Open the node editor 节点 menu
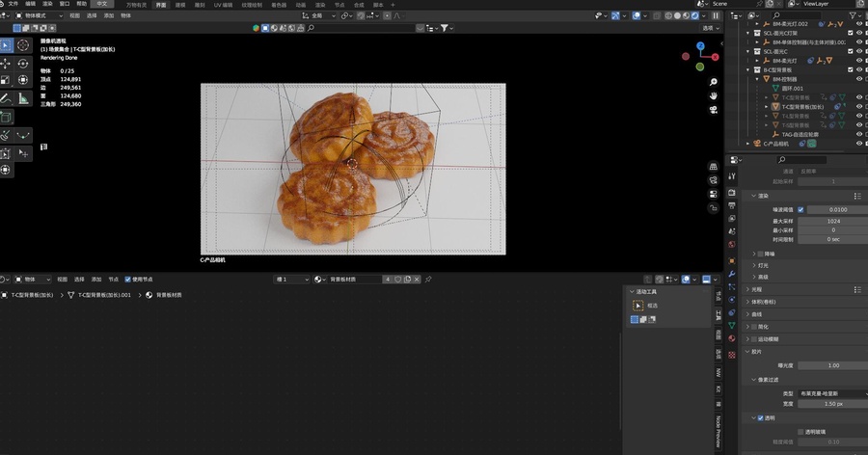Screen dimensions: 868x455 pyautogui.click(x=113, y=280)
